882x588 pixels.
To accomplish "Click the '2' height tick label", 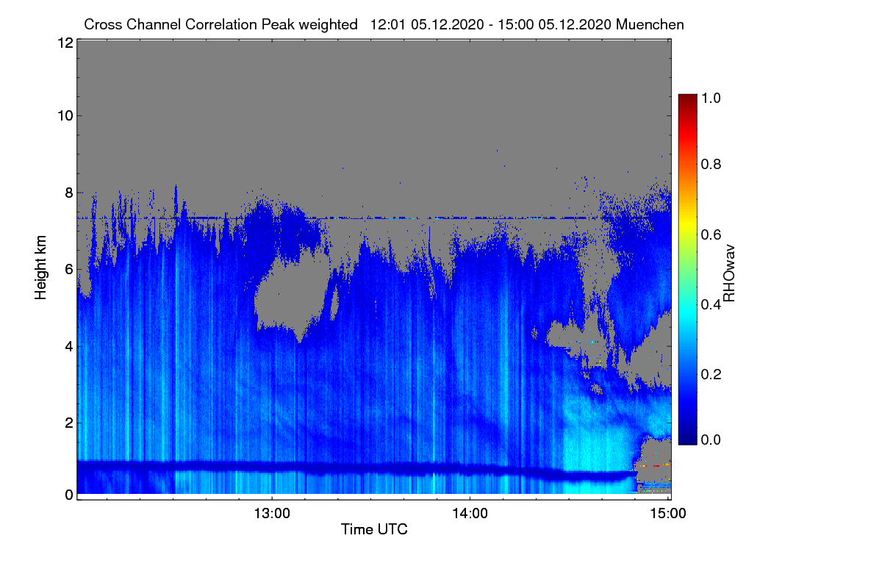I will tap(68, 423).
